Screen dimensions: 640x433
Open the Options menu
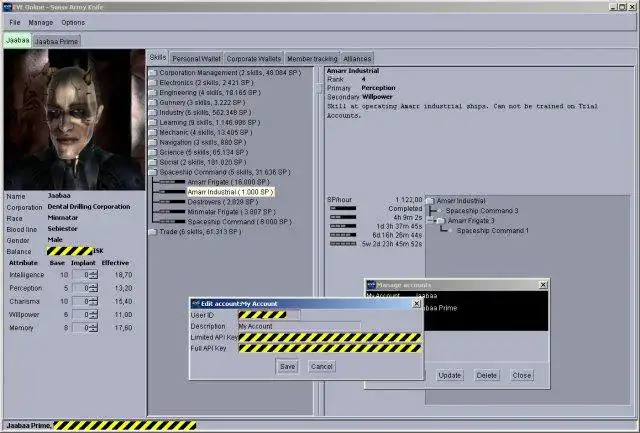pos(73,22)
